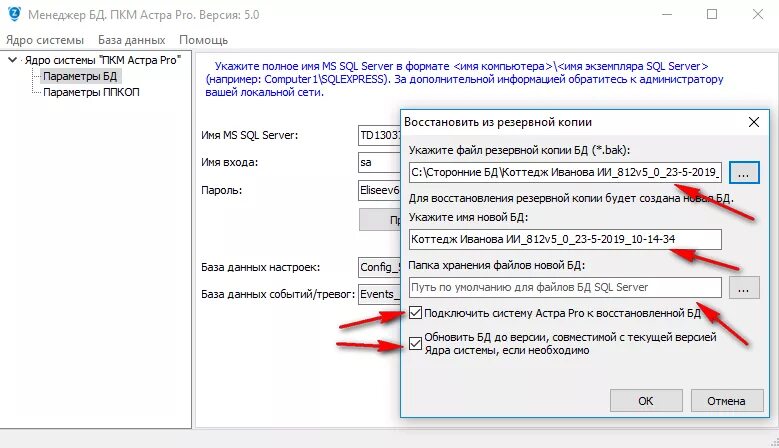This screenshot has height=448, width=779.
Task: Click the partially hidden button below the password field
Action: click(380, 220)
